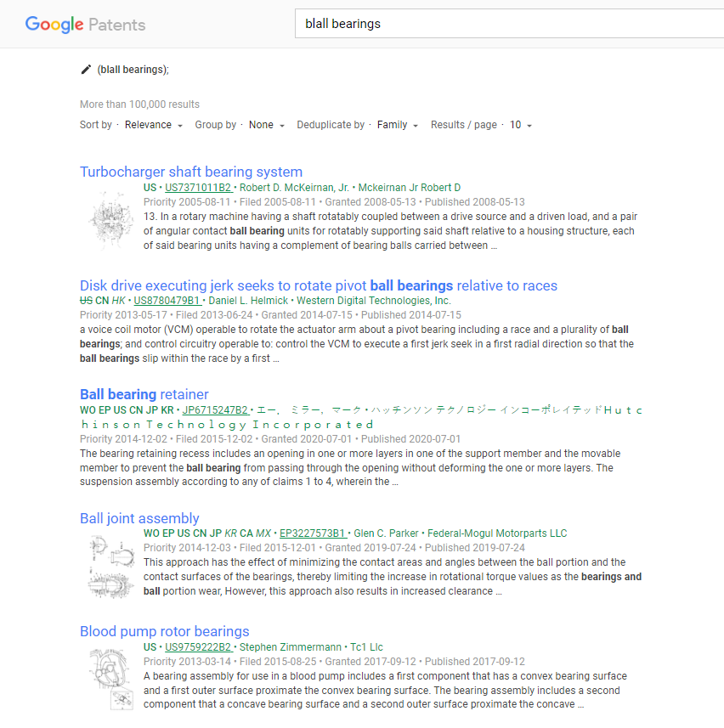724x728 pixels.
Task: Click the Blood pump patent drawing thumbnail
Action: 110,678
